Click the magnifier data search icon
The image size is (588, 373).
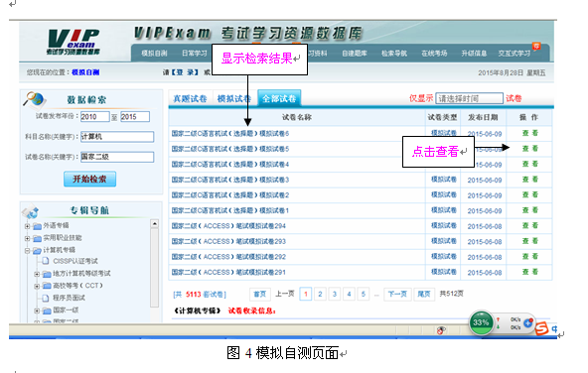[x=35, y=98]
